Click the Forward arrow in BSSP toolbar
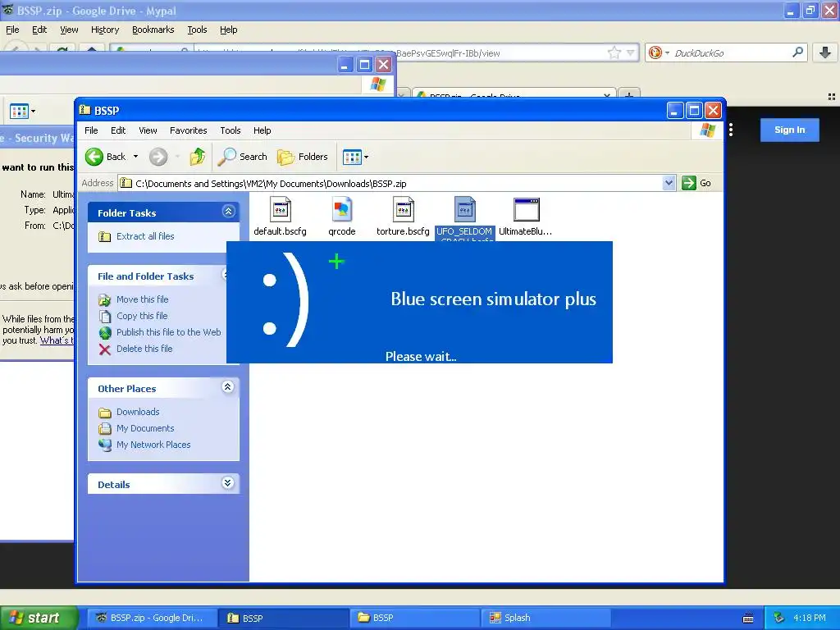840x630 pixels. coord(158,157)
